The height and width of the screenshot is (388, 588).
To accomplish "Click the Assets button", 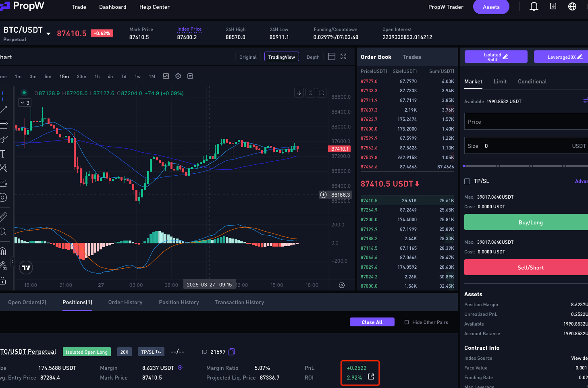I will coord(491,7).
